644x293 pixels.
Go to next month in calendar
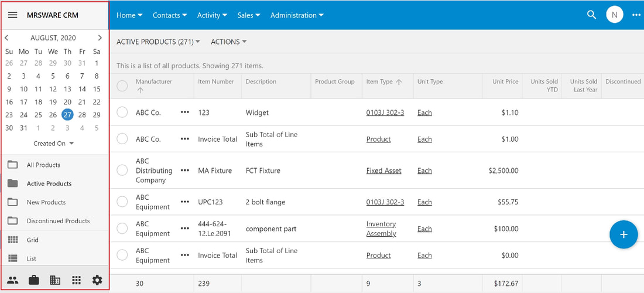(100, 38)
